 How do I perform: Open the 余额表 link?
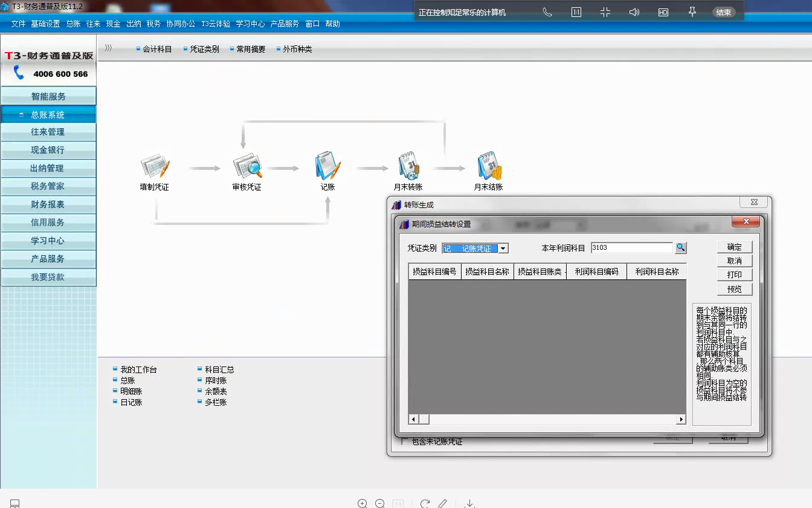click(x=216, y=391)
